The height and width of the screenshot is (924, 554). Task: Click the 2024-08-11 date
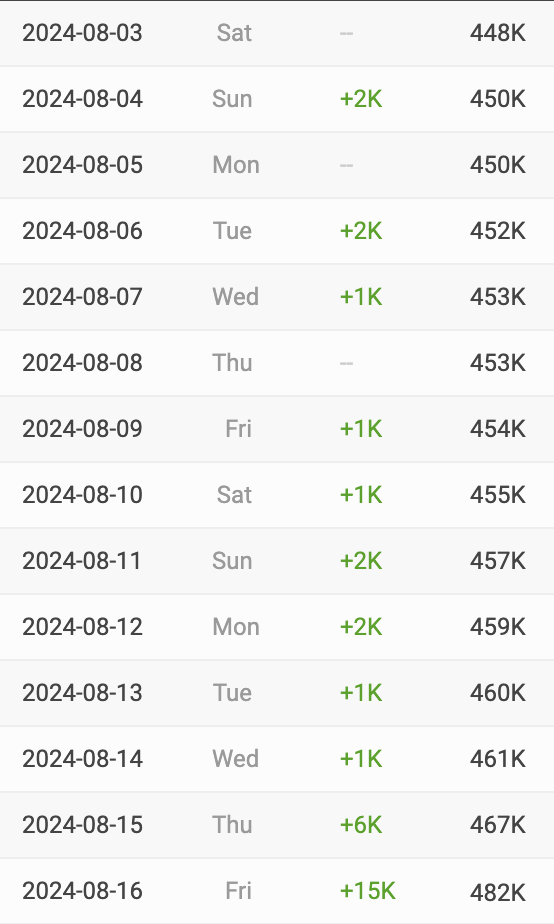(81, 561)
